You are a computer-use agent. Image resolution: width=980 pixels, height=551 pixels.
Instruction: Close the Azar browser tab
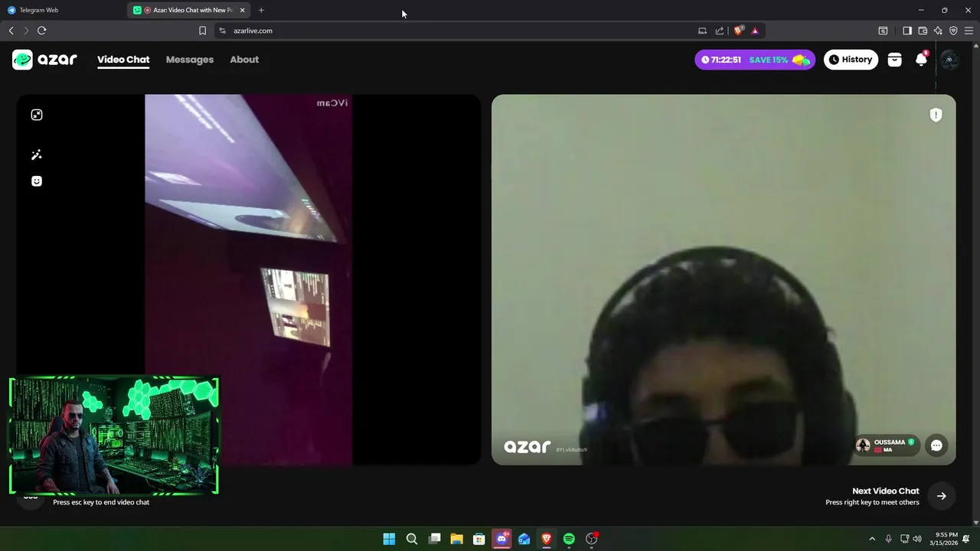point(242,10)
